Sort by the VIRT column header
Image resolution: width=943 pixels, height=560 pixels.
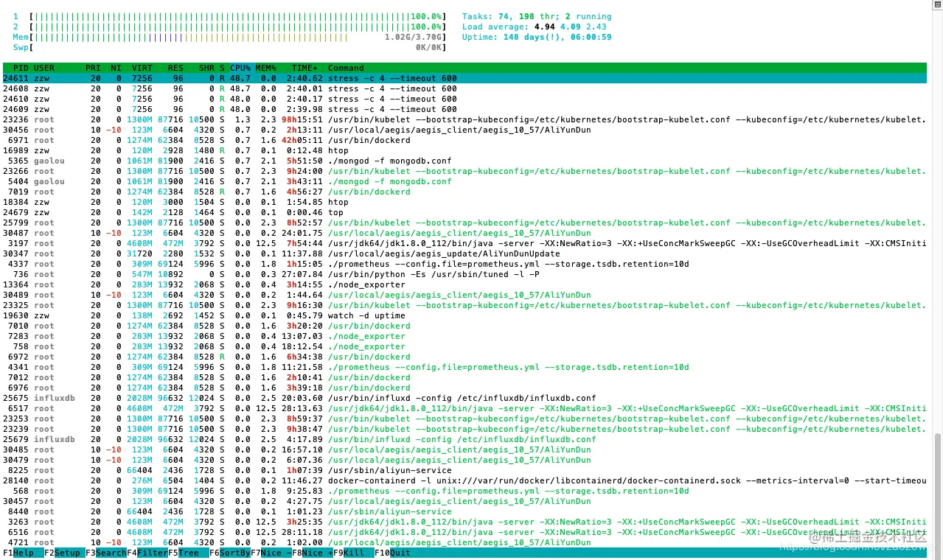[142, 68]
